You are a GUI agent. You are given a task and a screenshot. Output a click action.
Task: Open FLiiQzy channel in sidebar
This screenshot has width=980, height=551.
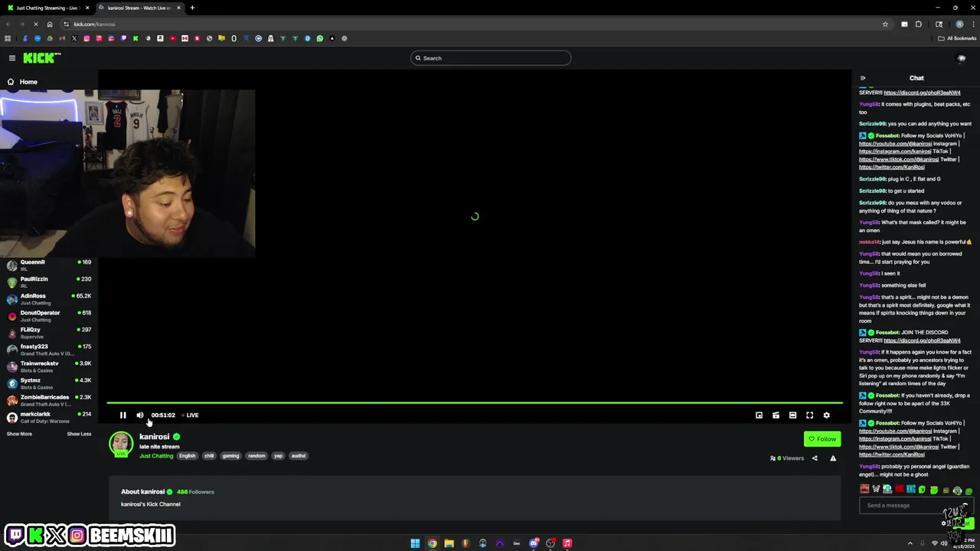[49, 333]
